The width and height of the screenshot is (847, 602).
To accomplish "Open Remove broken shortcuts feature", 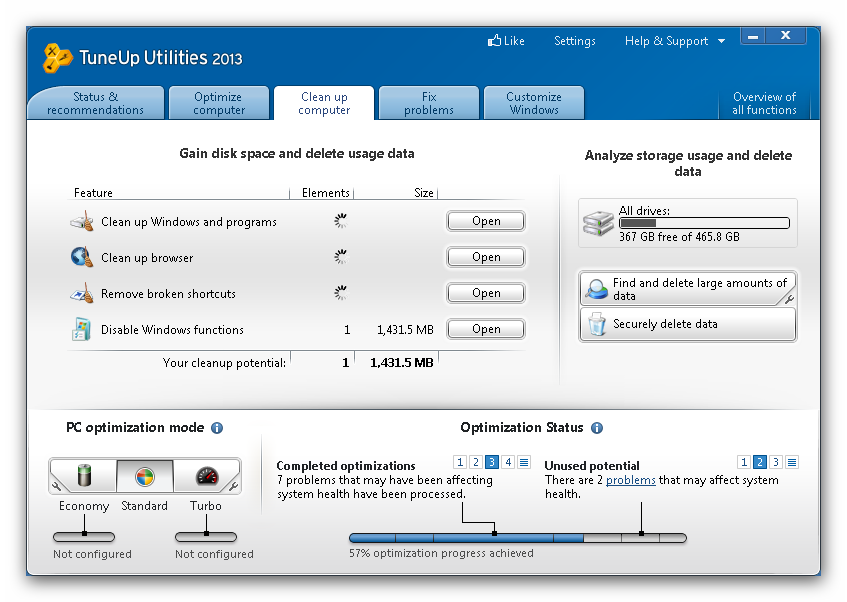I will [x=486, y=293].
